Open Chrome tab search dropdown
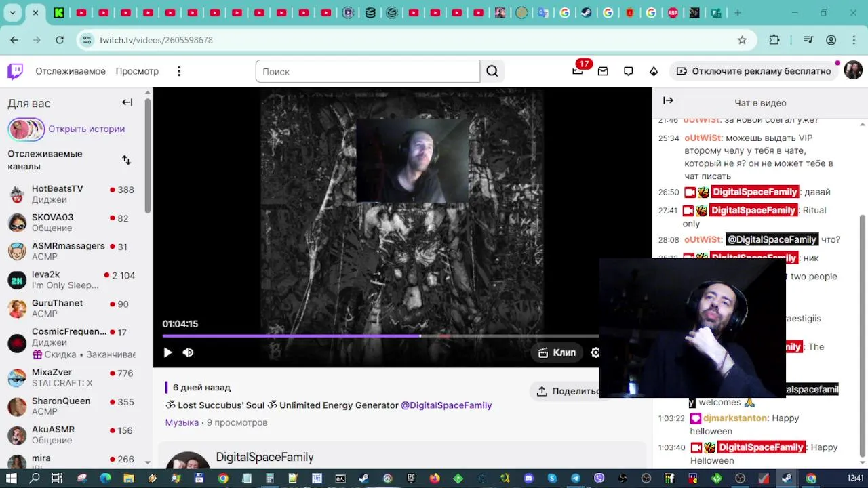This screenshot has width=868, height=488. point(12,12)
